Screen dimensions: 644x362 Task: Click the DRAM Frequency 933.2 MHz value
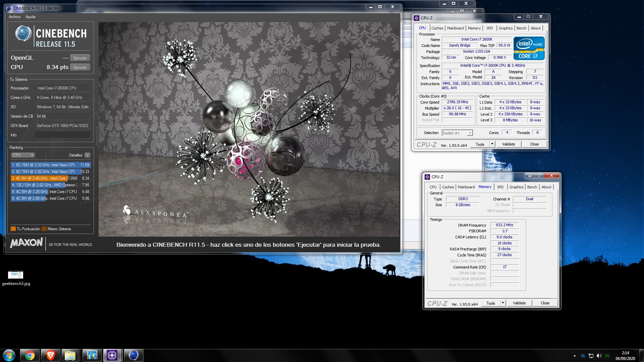click(x=504, y=225)
